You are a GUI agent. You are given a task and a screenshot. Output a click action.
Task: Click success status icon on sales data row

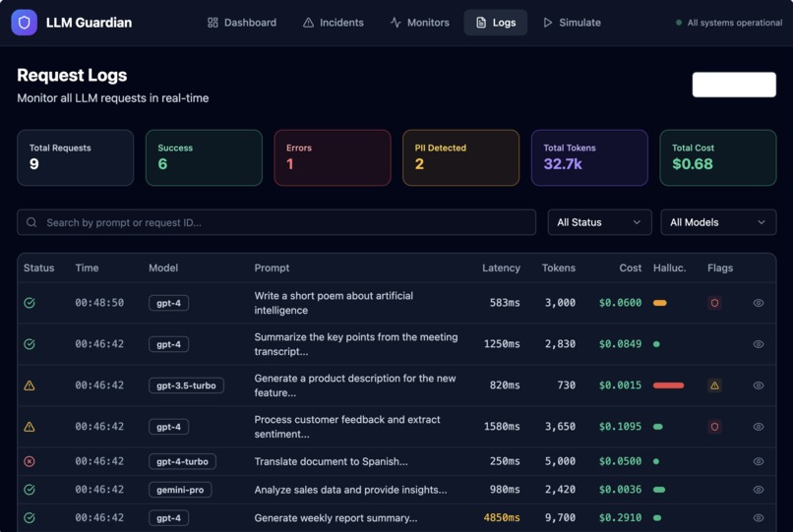(30, 490)
